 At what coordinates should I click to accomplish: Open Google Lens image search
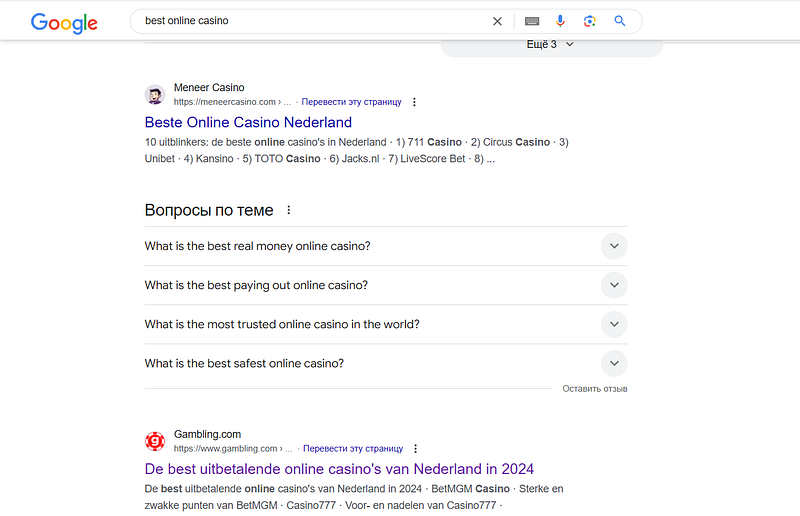click(590, 21)
